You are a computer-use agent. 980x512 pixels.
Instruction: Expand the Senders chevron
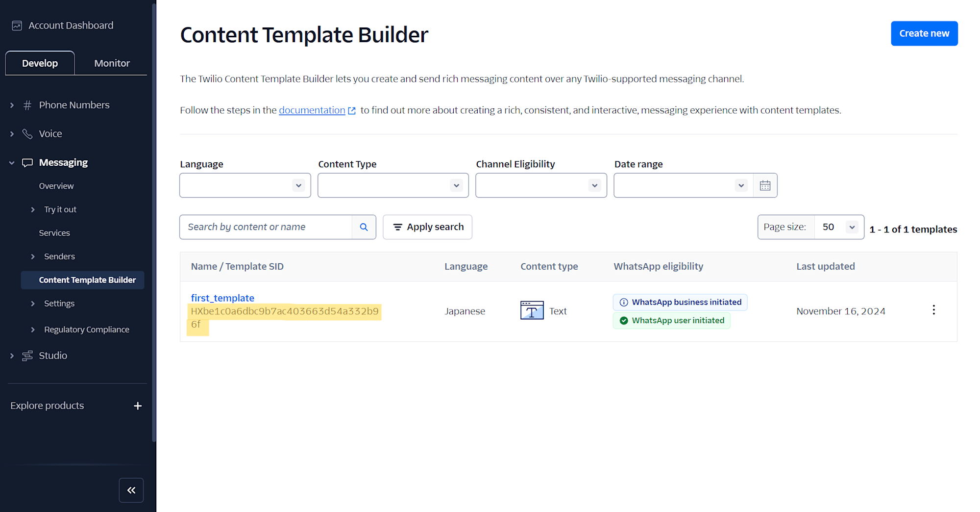point(33,256)
